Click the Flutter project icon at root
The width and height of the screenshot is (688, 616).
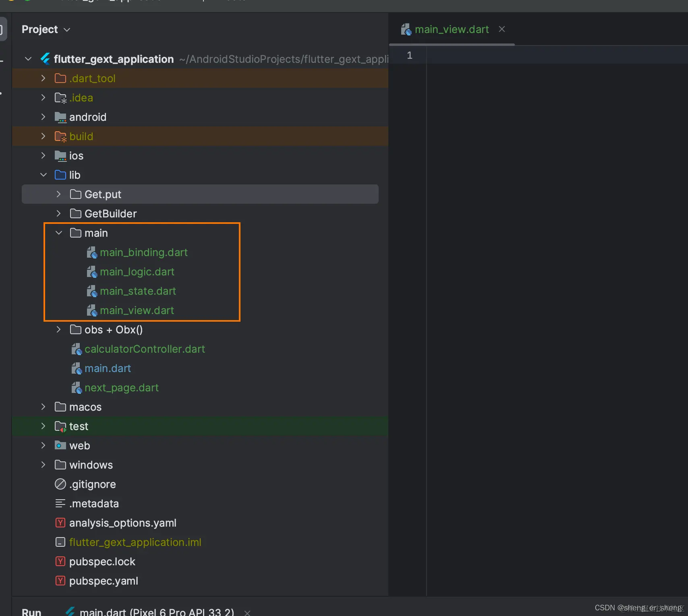(45, 59)
